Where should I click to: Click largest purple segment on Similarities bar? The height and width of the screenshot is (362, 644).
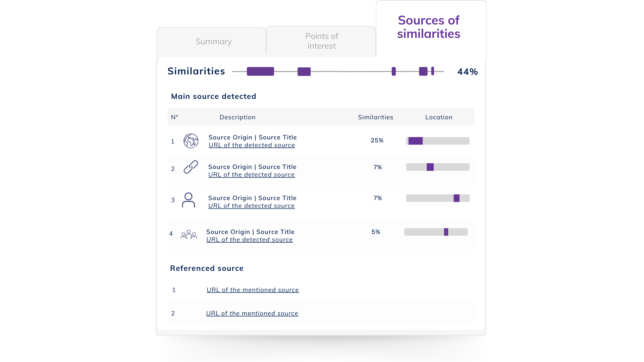click(x=260, y=71)
